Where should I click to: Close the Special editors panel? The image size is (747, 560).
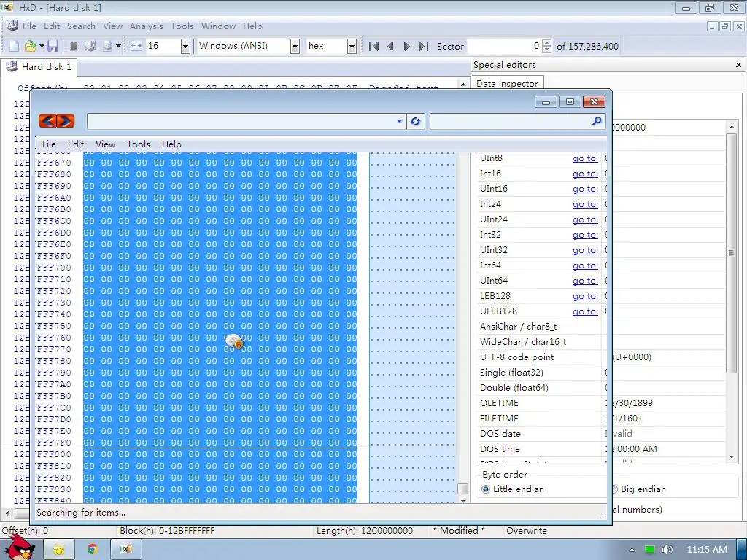click(x=738, y=65)
